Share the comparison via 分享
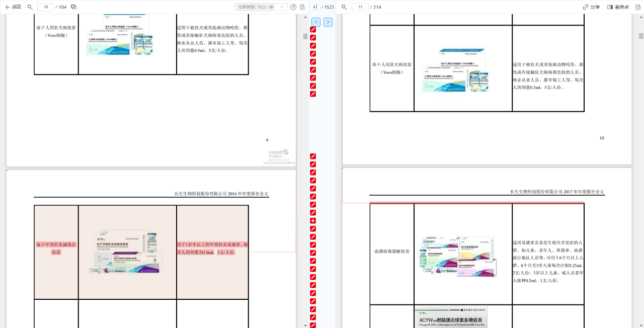 (x=591, y=7)
